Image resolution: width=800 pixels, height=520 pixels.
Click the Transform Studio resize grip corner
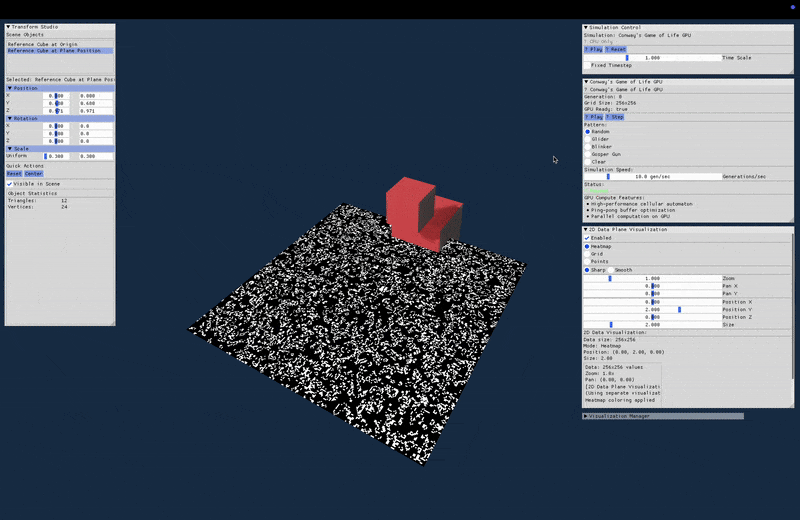113,323
